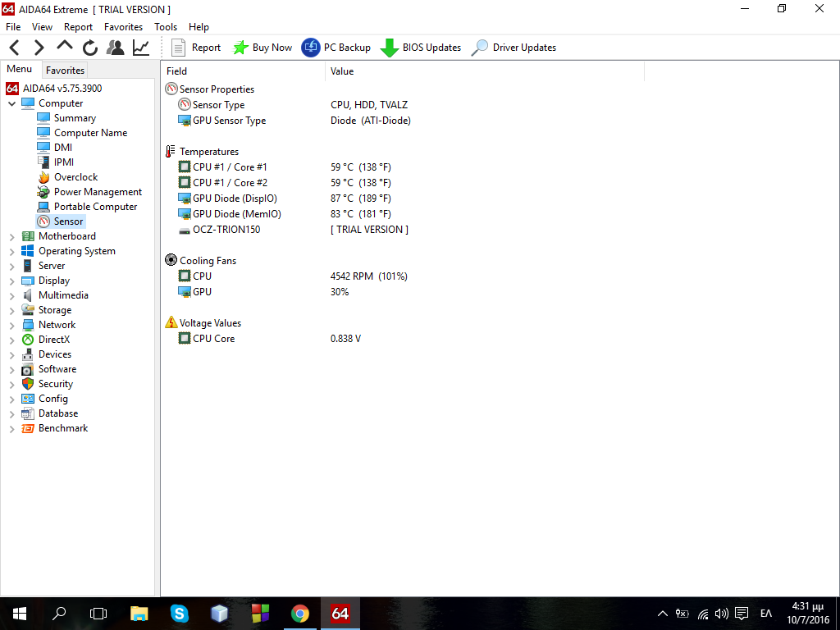The width and height of the screenshot is (840, 630).
Task: Select the CPU #1 / Core #1 row
Action: tap(230, 167)
